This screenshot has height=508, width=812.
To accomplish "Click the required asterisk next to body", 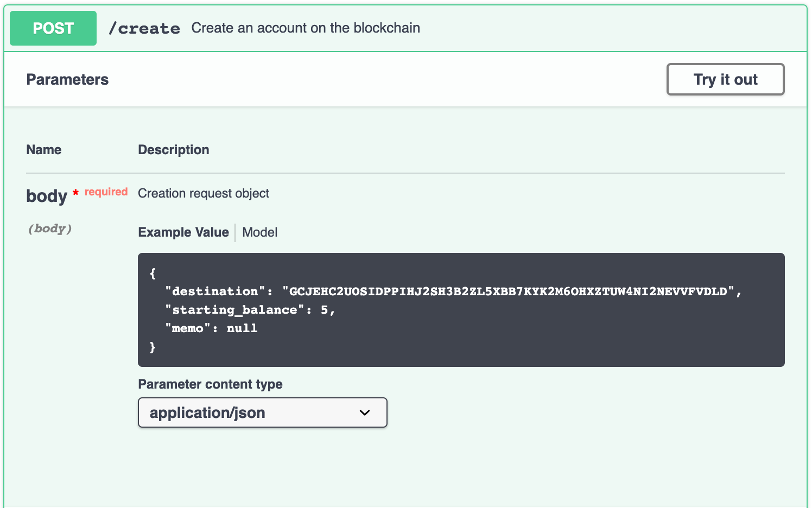I will [76, 193].
